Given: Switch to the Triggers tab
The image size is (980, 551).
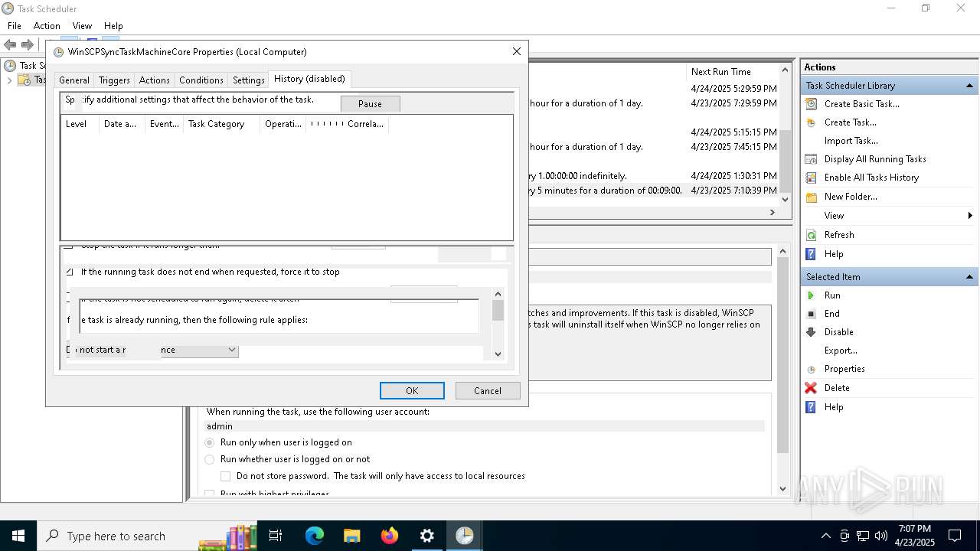Looking at the screenshot, I should coord(114,80).
